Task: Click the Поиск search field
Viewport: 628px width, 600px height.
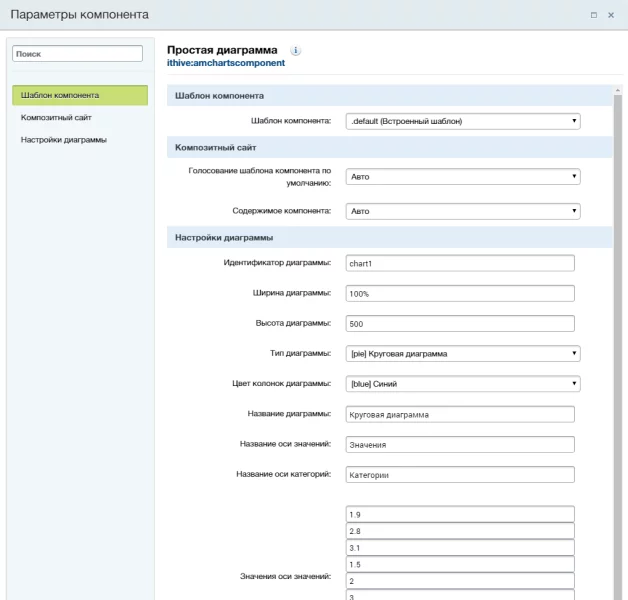Action: [77, 54]
